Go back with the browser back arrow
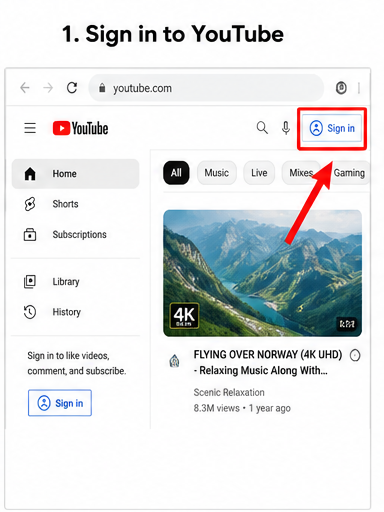The image size is (384, 512). [25, 88]
